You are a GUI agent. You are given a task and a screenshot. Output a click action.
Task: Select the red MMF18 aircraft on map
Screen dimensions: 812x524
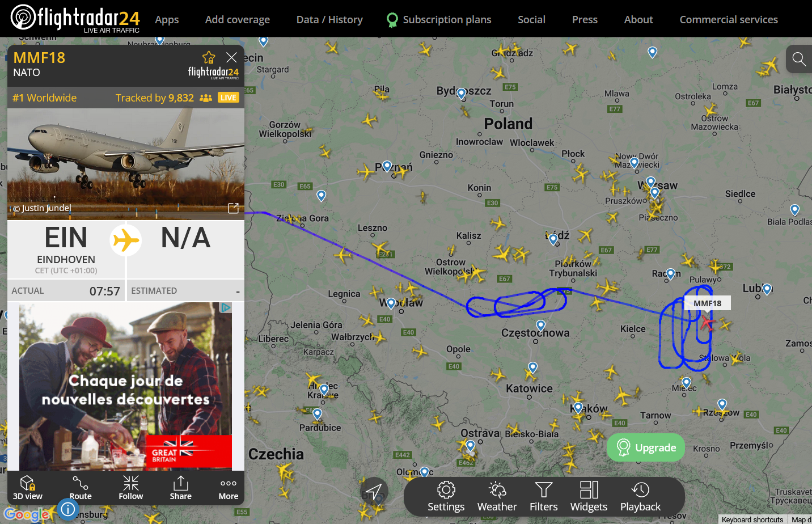click(x=707, y=323)
